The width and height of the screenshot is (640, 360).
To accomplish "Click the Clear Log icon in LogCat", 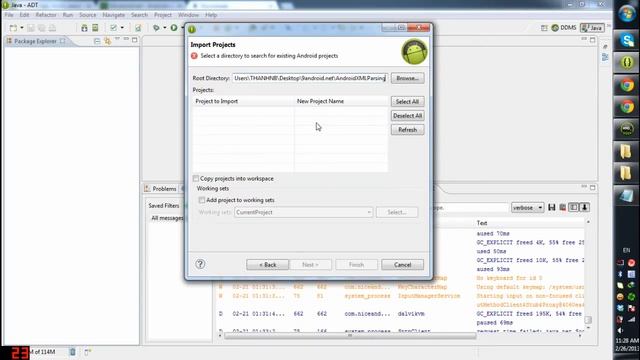I will (562, 207).
